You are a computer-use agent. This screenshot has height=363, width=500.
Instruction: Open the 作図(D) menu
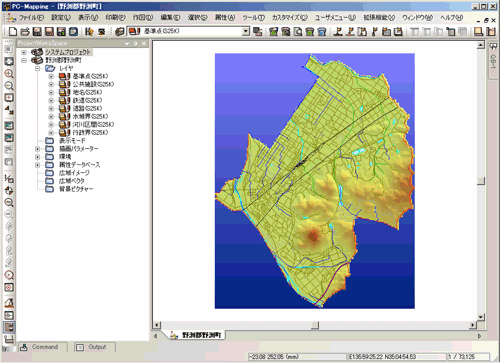point(143,18)
